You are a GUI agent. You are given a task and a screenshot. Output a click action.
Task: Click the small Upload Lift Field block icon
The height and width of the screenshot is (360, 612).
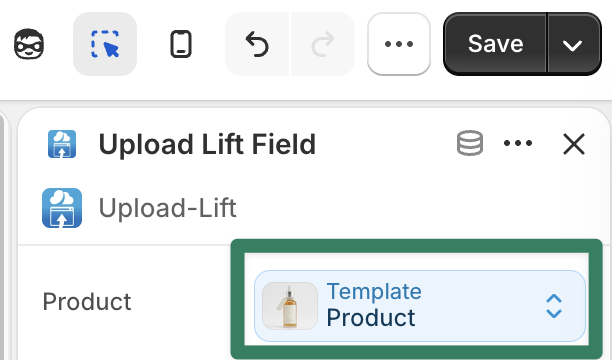pyautogui.click(x=62, y=144)
